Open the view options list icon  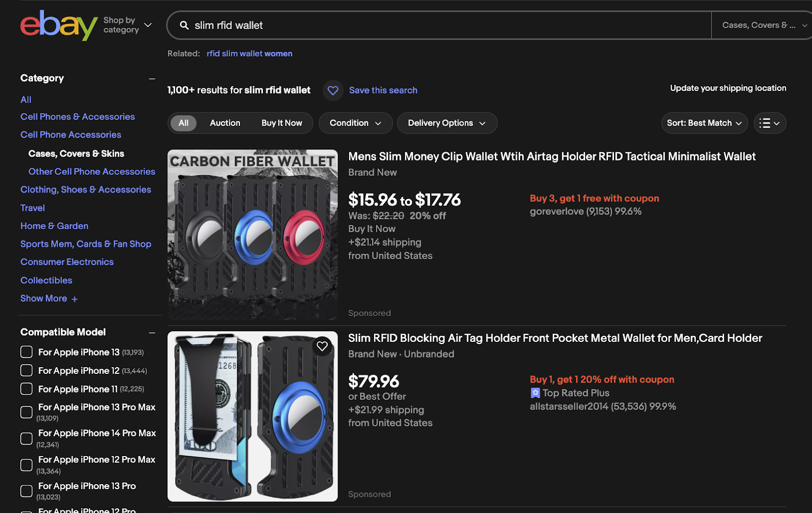769,123
